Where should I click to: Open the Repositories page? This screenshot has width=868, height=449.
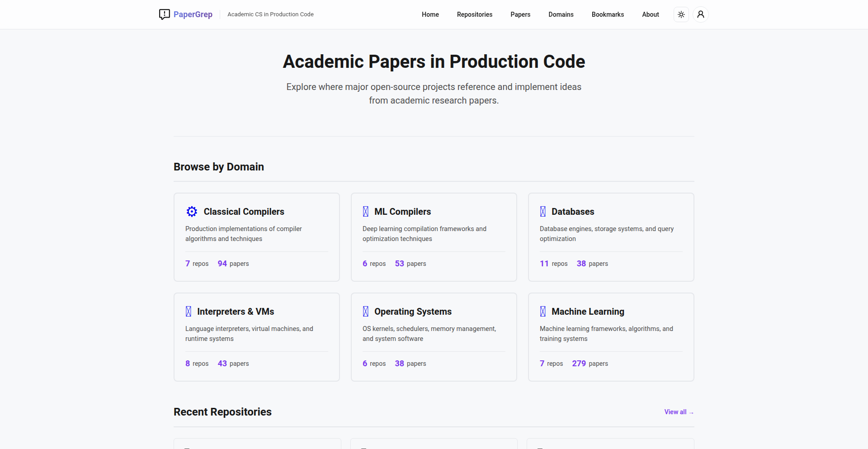[475, 14]
